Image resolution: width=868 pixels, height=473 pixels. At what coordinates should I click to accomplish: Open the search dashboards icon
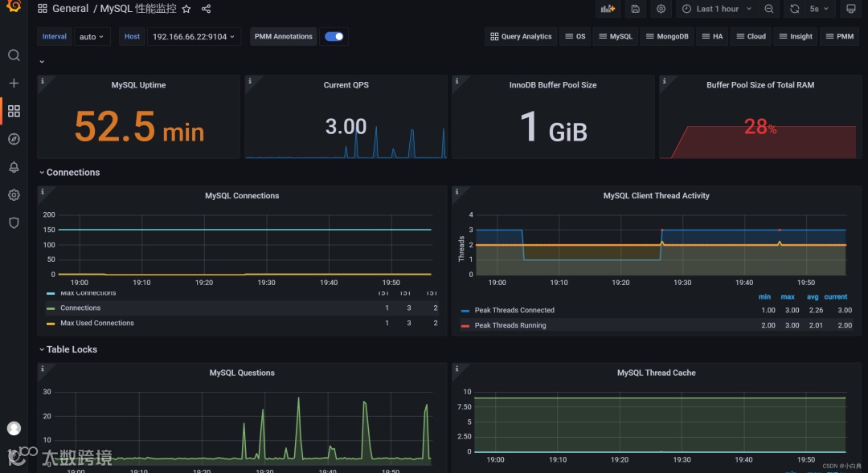14,55
